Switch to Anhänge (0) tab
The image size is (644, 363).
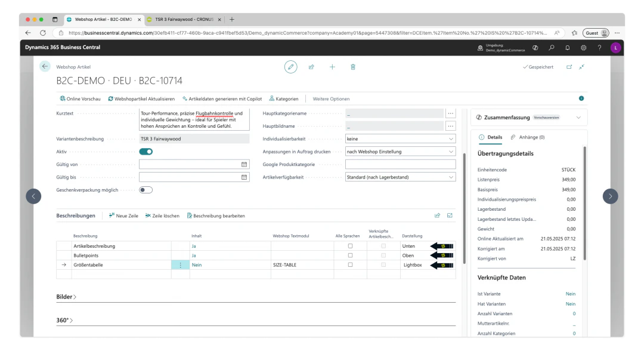click(528, 137)
